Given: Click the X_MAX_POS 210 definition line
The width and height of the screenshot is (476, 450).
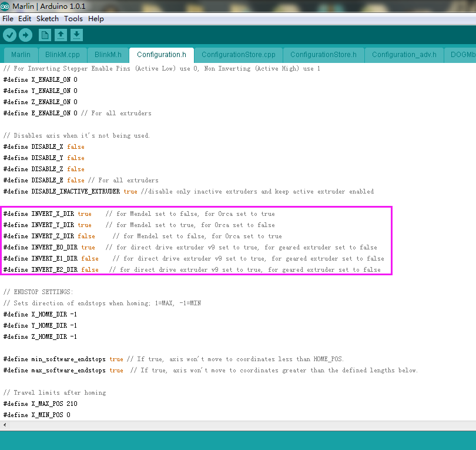Looking at the screenshot, I should (x=40, y=404).
